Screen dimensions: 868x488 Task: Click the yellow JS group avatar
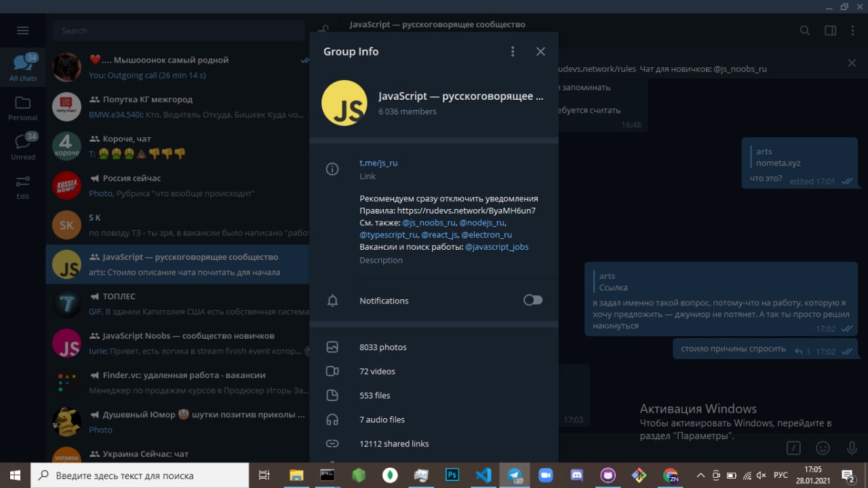click(344, 102)
